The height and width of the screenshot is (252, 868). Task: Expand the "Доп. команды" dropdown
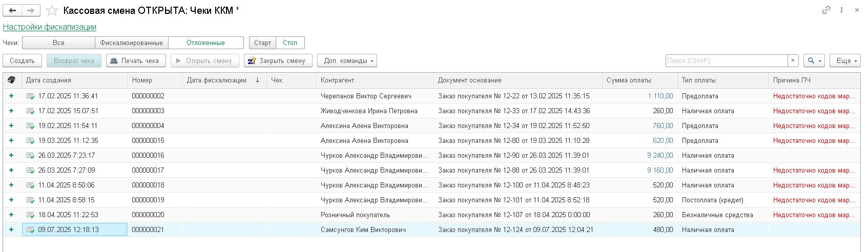347,60
